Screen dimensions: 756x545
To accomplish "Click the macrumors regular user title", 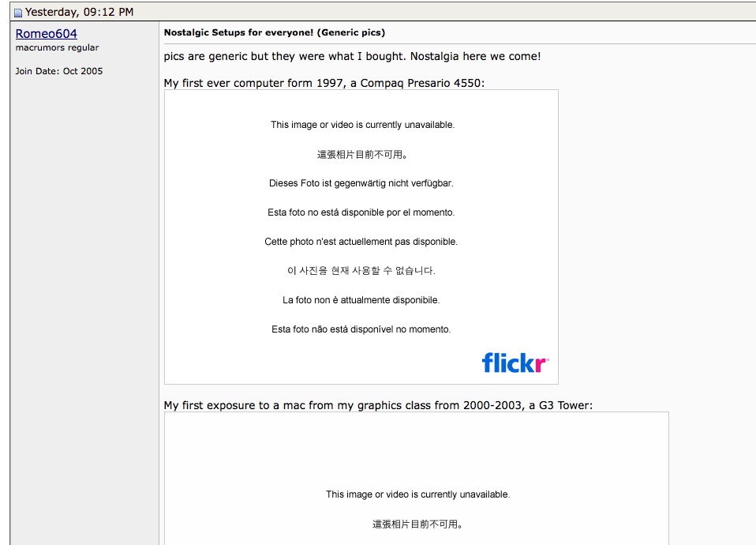I will click(57, 47).
